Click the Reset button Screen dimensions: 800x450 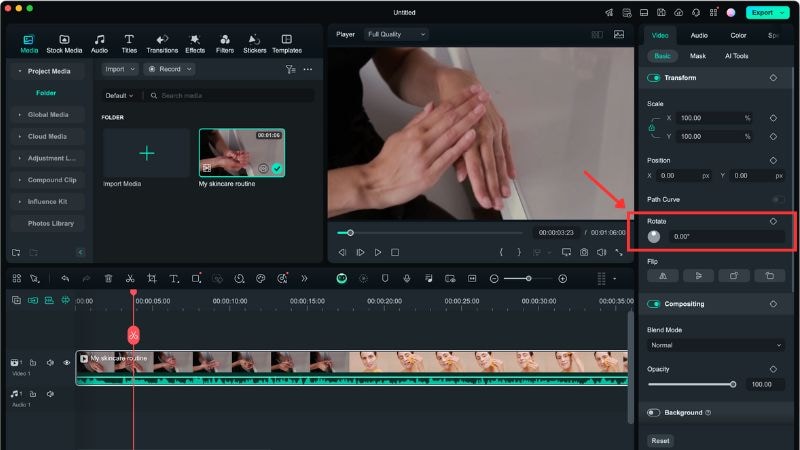(x=660, y=440)
